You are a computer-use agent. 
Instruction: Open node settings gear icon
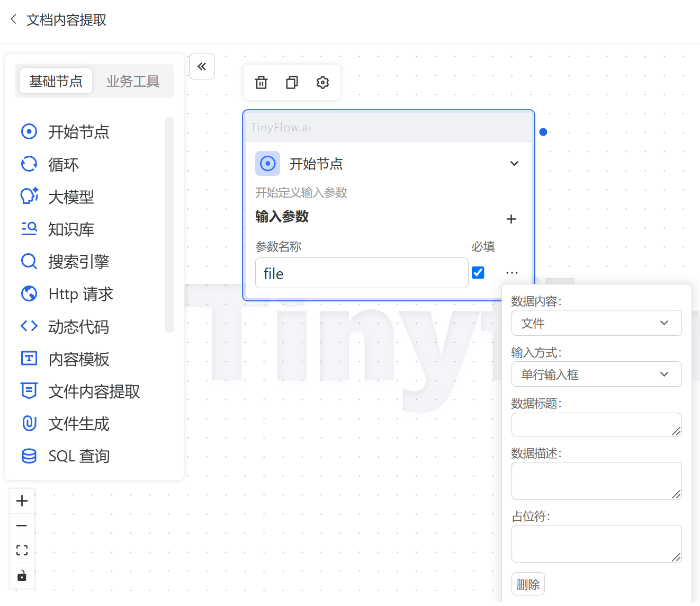click(322, 83)
